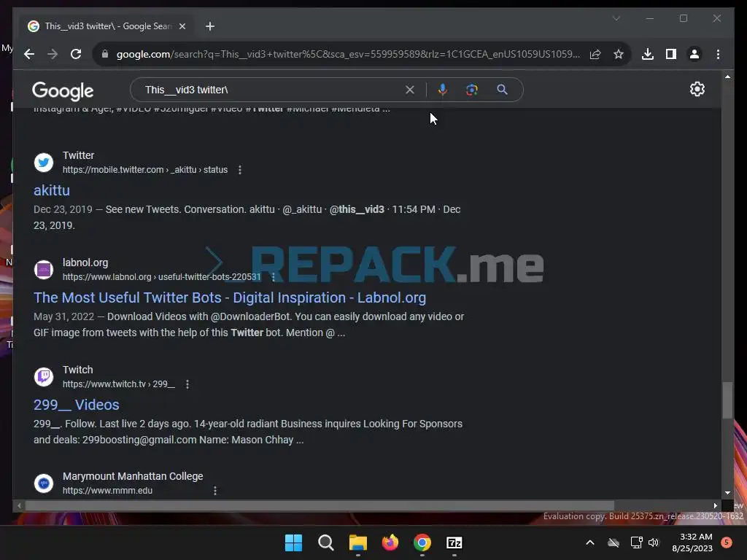Click the scroll down arrow
The width and height of the screenshot is (747, 560).
(x=727, y=493)
